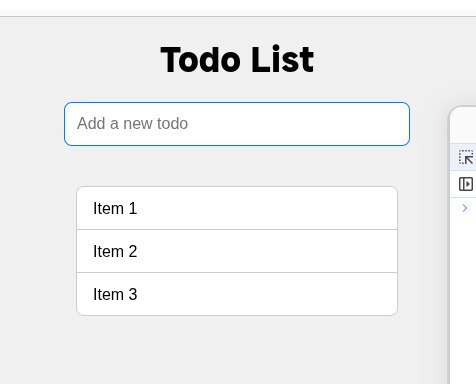
Task: Click the blank header of the DevTools panel
Action: (x=464, y=126)
